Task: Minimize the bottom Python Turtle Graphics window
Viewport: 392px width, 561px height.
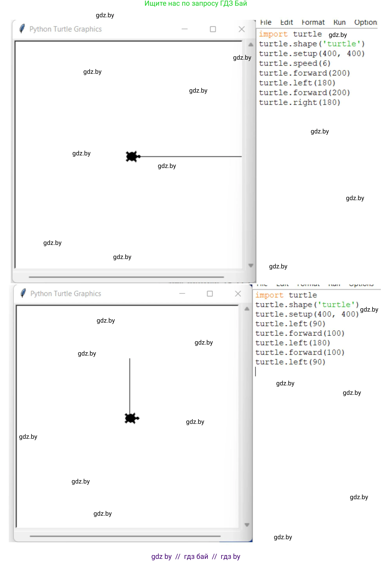Action: (182, 293)
